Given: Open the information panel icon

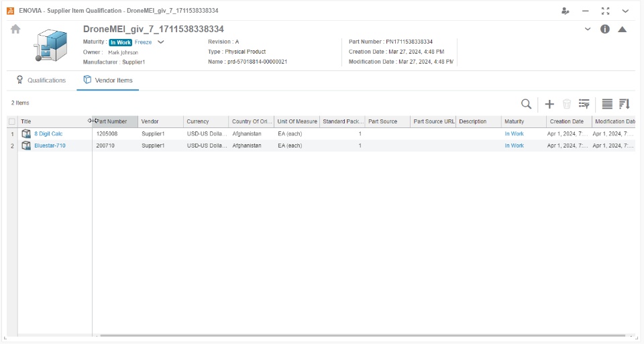Looking at the screenshot, I should coord(605,29).
